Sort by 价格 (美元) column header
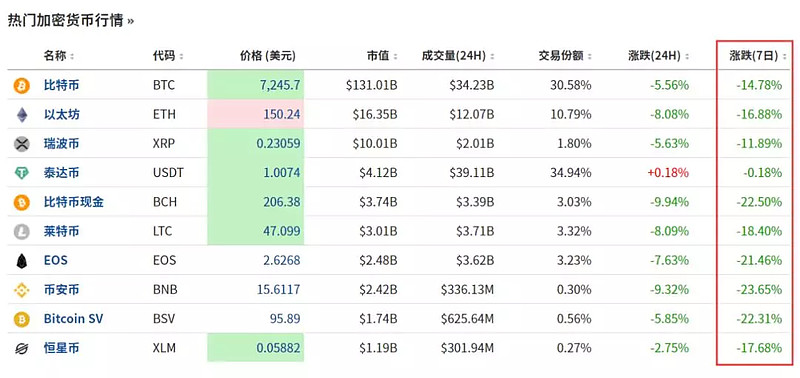Image resolution: width=800 pixels, height=378 pixels. [268, 56]
